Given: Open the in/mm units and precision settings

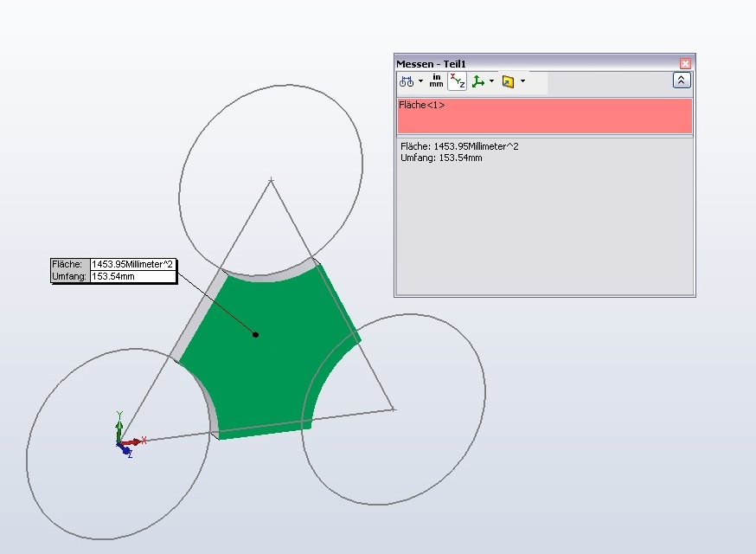Looking at the screenshot, I should click(x=436, y=81).
